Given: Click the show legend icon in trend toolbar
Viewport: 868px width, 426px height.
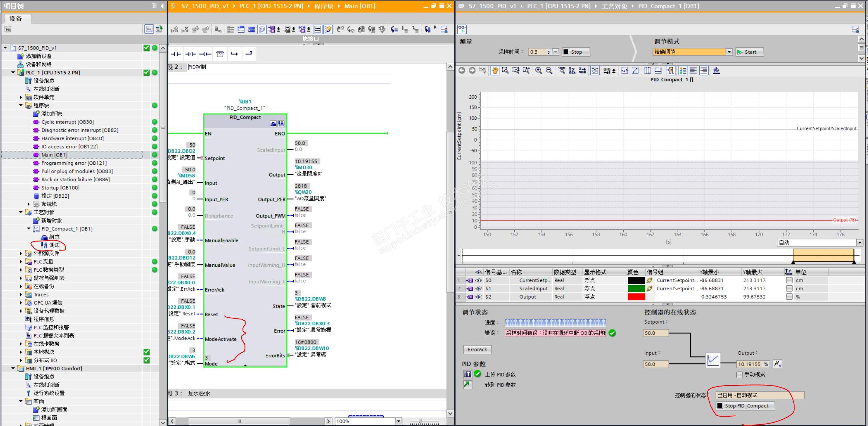Looking at the screenshot, I should click(x=683, y=71).
